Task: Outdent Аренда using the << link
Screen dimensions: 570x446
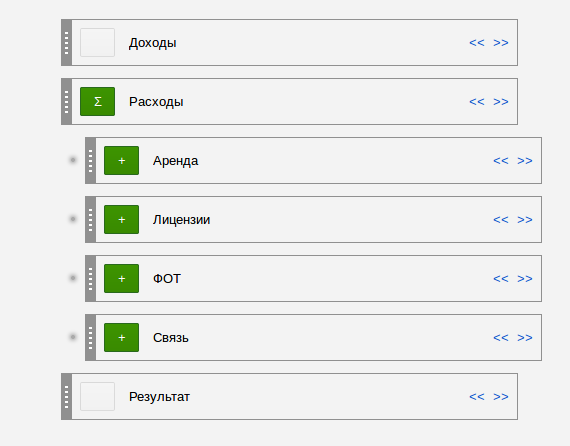Action: click(501, 161)
